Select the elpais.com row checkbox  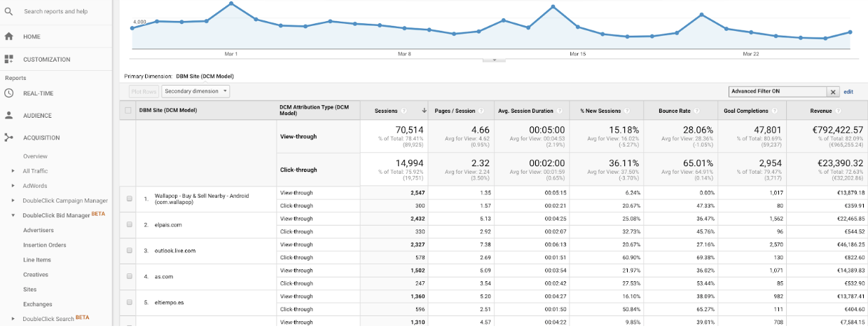[x=129, y=225]
